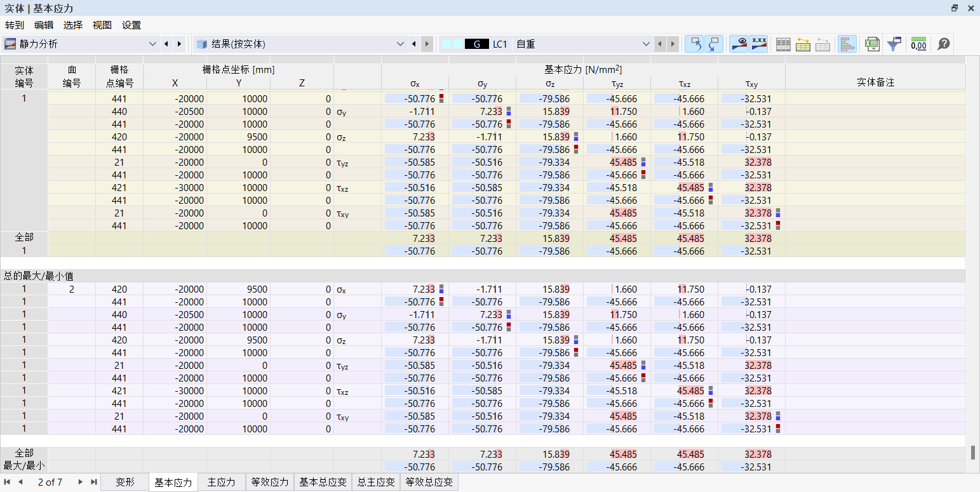The image size is (980, 492).
Task: Toggle the x.xx result values display
Action: tap(758, 44)
